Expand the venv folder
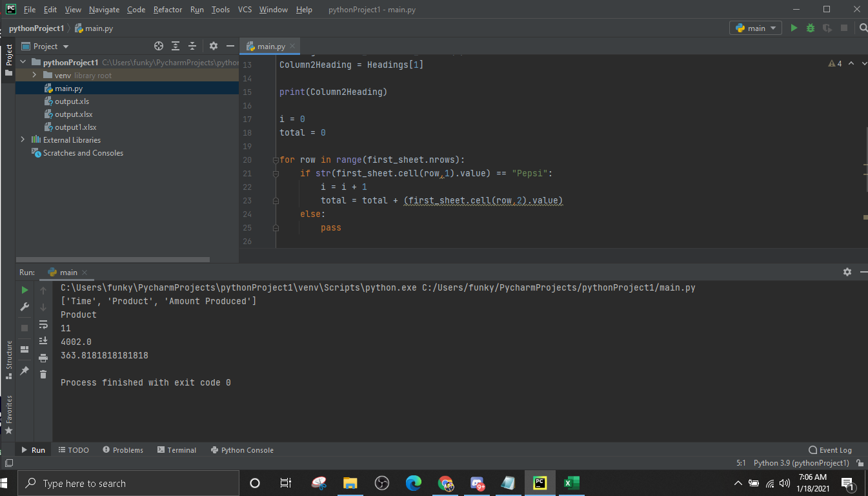 [35, 75]
